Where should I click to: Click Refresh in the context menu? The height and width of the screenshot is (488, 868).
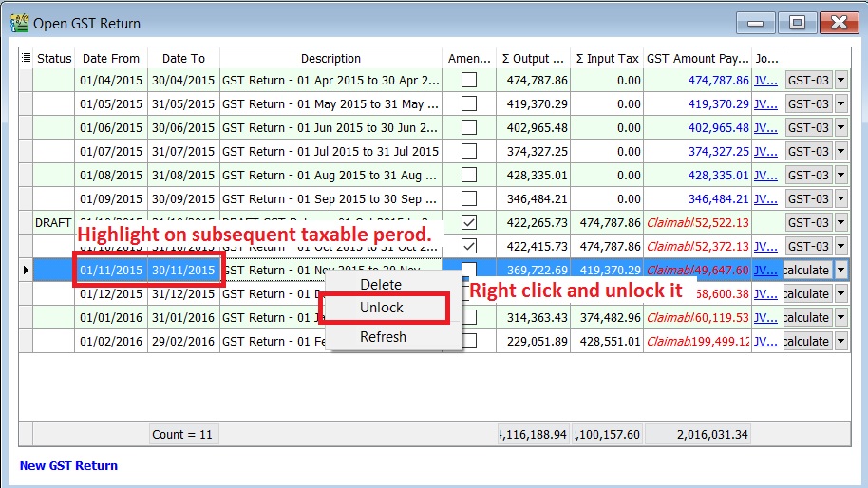[383, 337]
